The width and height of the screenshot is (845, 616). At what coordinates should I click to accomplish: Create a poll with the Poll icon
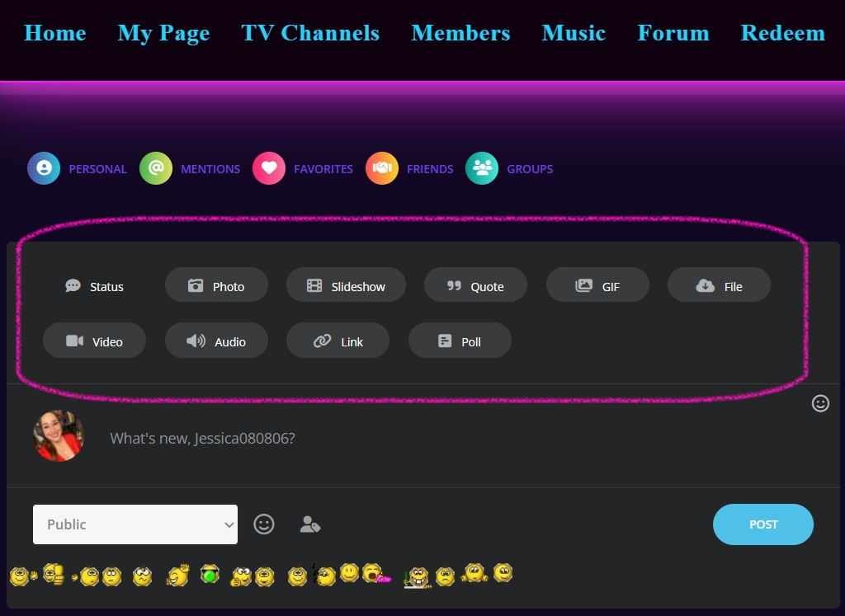tap(444, 340)
